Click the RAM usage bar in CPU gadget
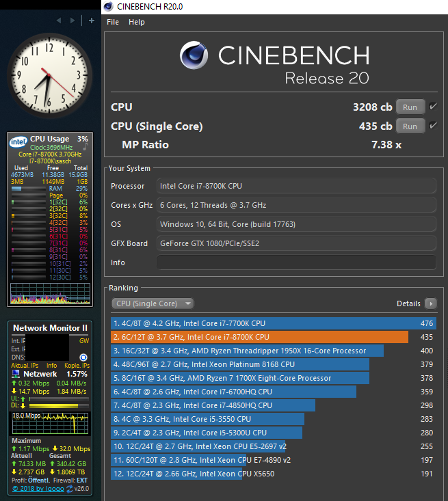Image resolution: width=448 pixels, height=501 pixels. pyautogui.click(x=29, y=189)
